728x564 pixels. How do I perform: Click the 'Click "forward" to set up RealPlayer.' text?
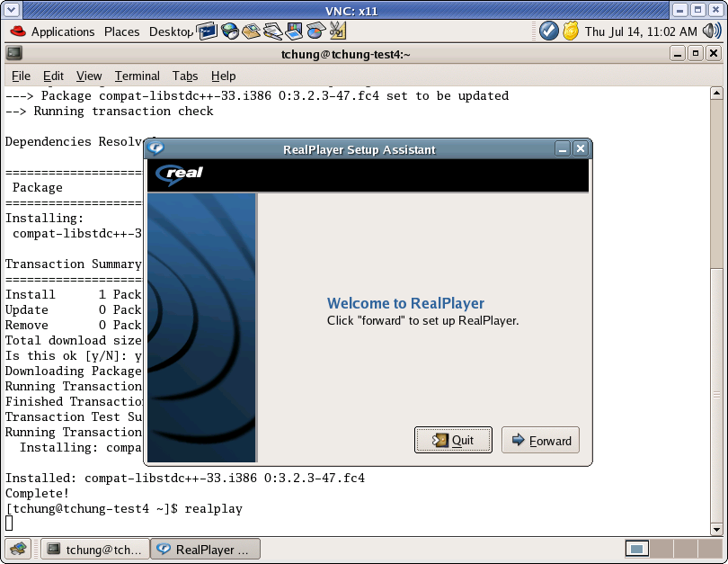pos(422,320)
